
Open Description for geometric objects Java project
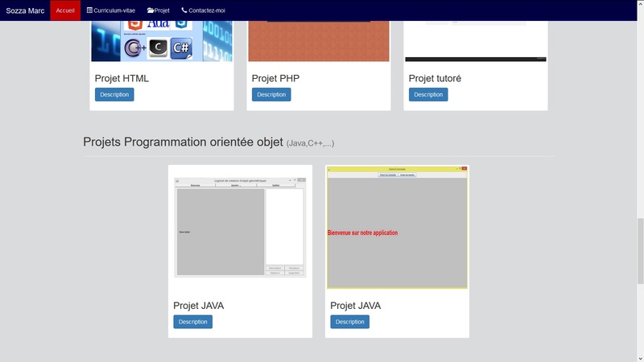(x=193, y=322)
